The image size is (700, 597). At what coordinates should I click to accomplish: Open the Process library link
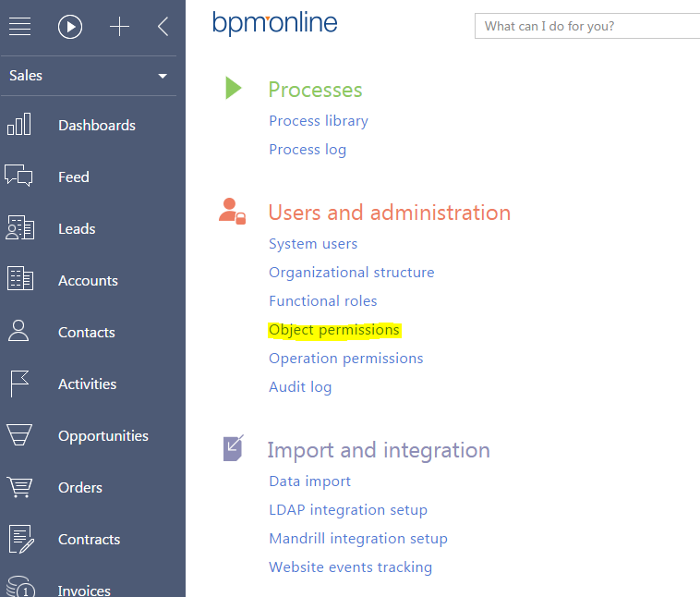[x=319, y=121]
